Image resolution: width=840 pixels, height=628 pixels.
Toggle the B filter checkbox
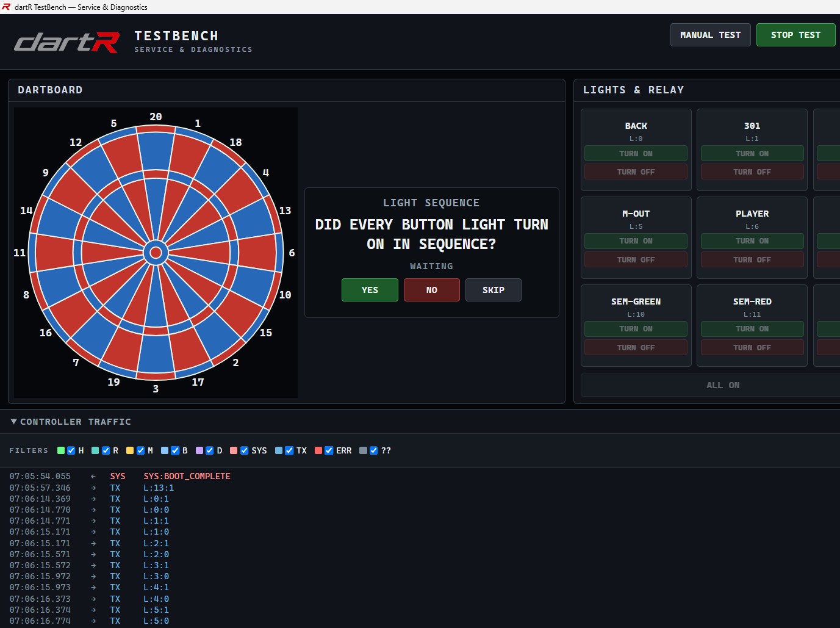[176, 450]
